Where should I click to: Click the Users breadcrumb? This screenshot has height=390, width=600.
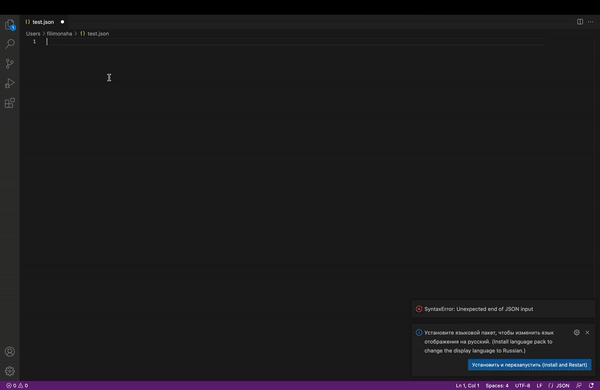coord(33,34)
